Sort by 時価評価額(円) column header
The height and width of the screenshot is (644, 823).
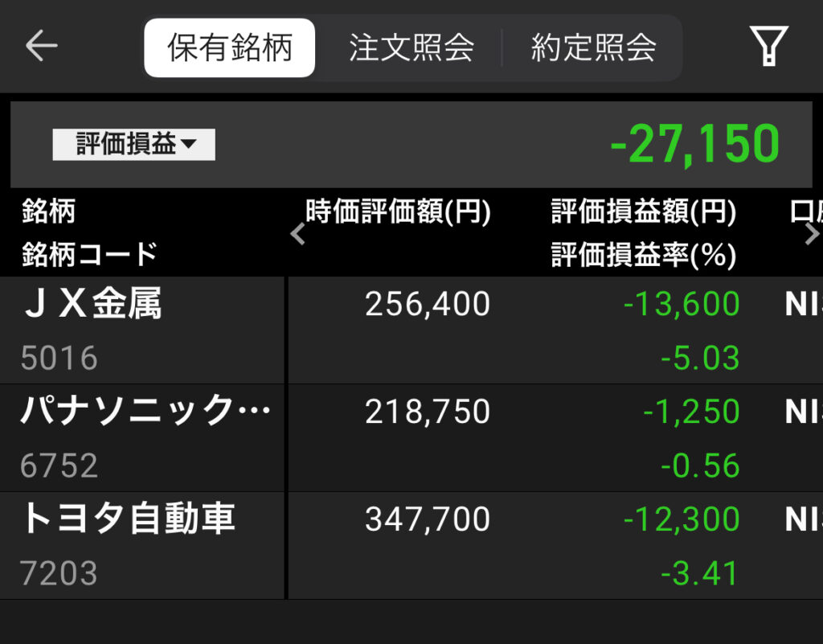click(398, 213)
